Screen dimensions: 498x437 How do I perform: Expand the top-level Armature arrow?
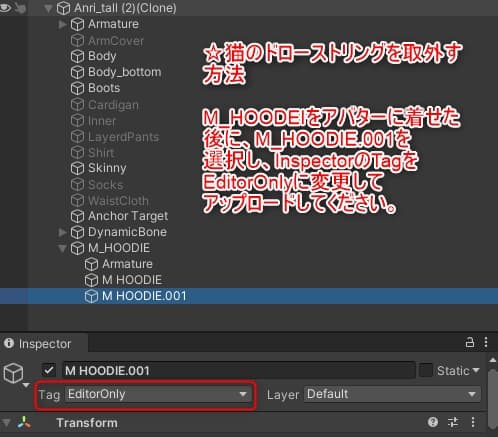tap(62, 24)
